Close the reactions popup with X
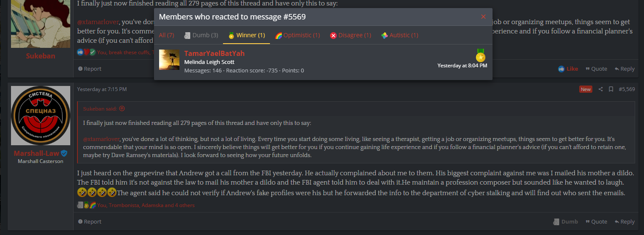644x235 pixels. tap(483, 17)
